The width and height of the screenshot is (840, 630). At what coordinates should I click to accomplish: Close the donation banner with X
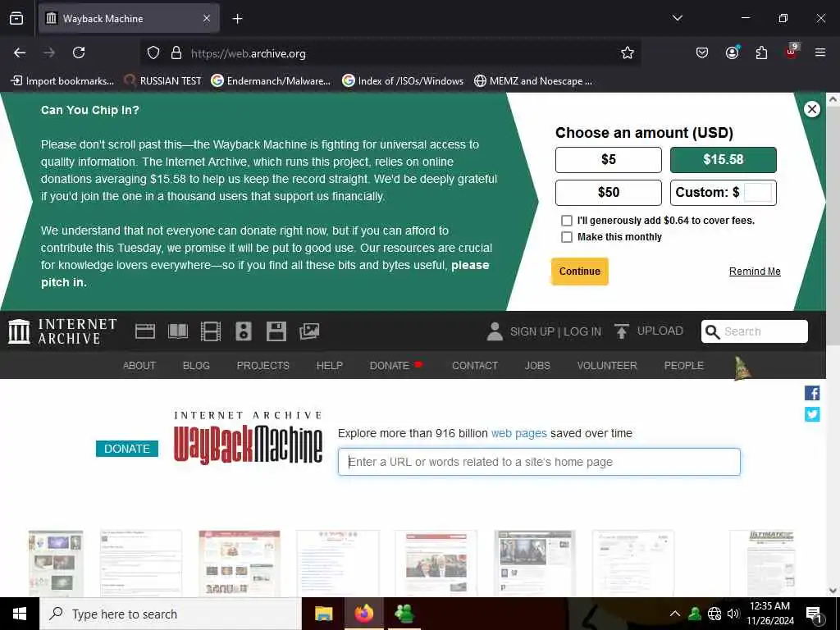[x=811, y=109]
